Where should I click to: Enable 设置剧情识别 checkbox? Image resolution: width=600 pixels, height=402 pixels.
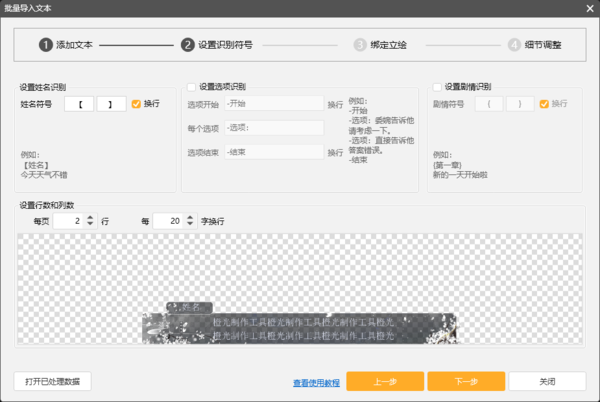[437, 87]
